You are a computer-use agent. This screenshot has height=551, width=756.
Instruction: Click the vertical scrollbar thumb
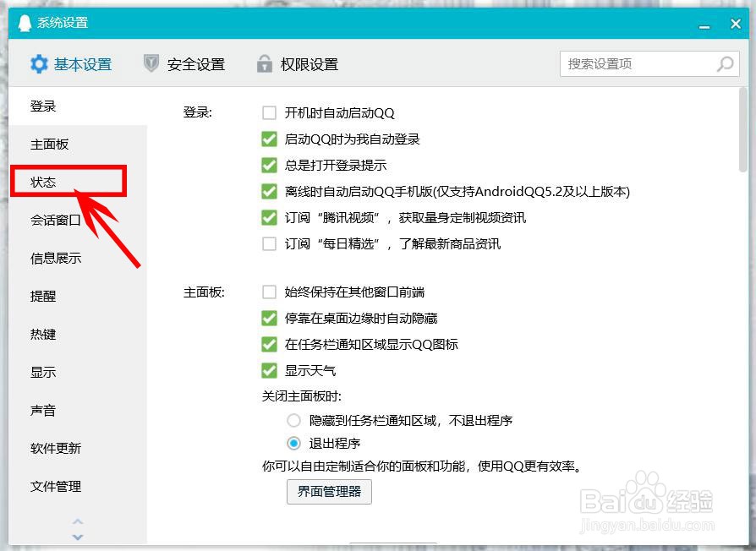[743, 129]
